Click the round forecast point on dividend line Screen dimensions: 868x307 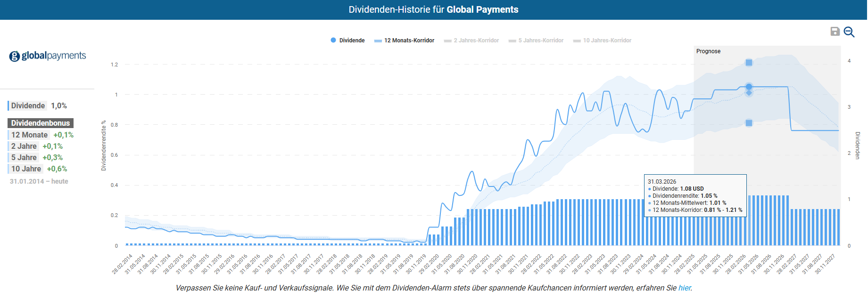tap(749, 87)
